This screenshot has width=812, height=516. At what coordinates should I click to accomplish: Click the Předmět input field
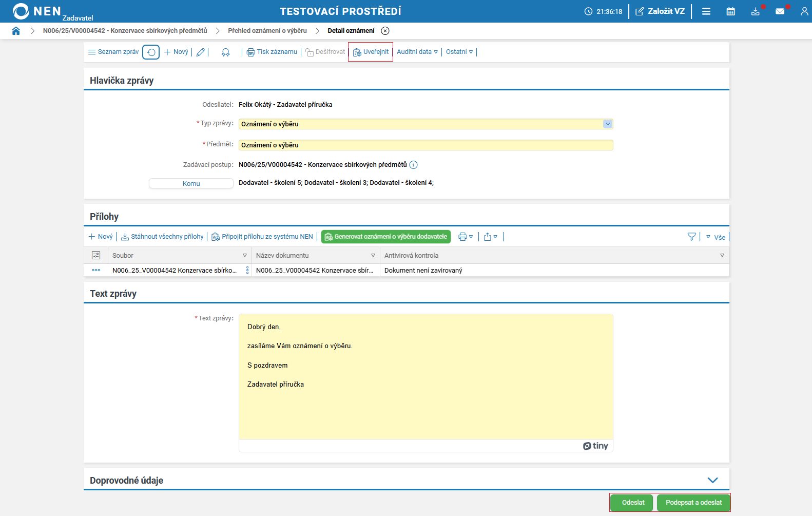(426, 145)
